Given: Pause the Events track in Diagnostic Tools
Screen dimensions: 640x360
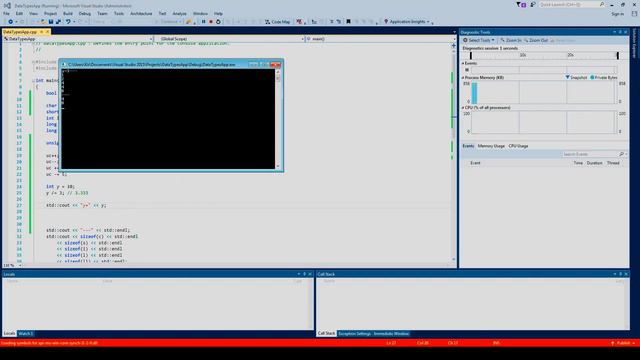Looking at the screenshot, I should [467, 70].
